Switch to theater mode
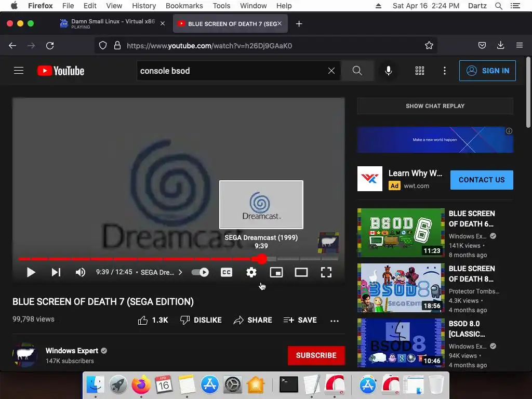The image size is (532, 399). (301, 272)
